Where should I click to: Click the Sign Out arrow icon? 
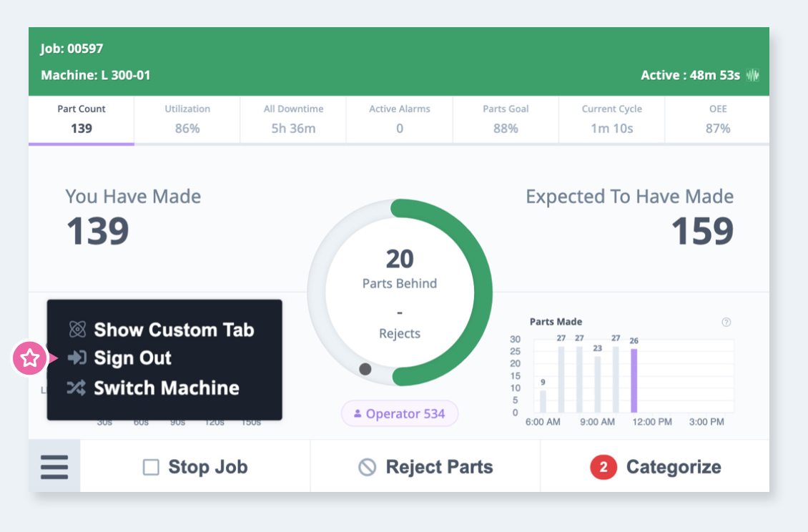tap(77, 358)
